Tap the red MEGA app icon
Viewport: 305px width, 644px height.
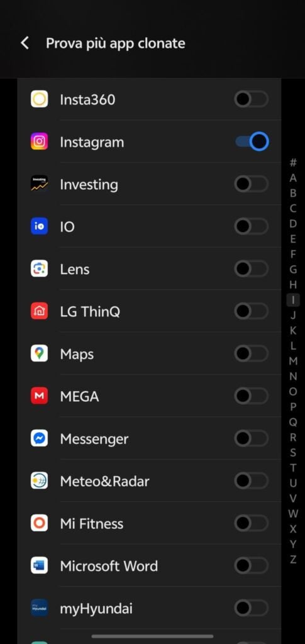(x=40, y=396)
